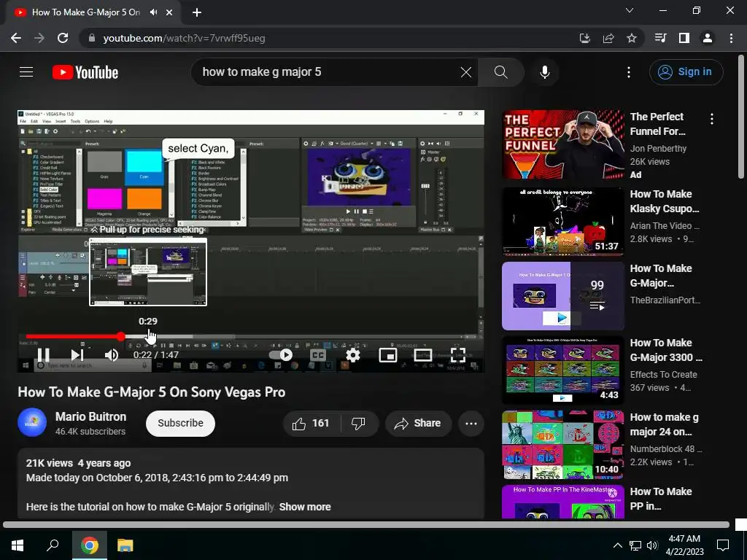Open system volume control in tray
Image resolution: width=747 pixels, height=560 pixels.
click(652, 545)
